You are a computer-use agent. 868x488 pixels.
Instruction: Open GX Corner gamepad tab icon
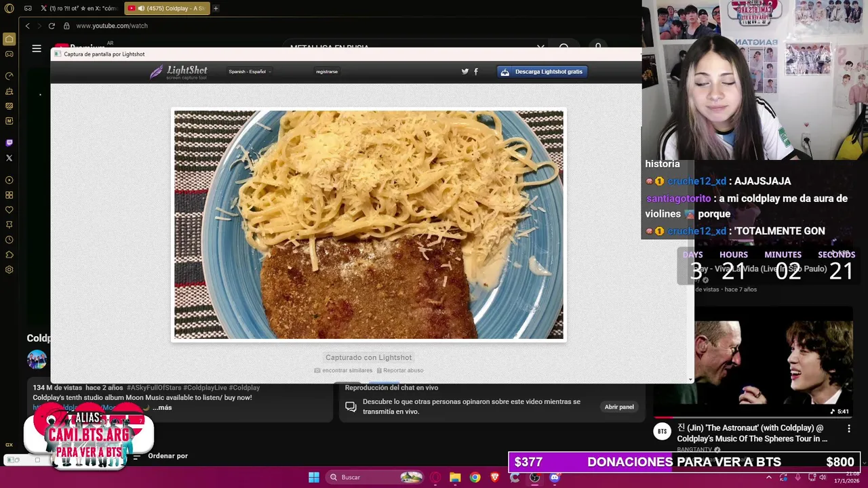click(x=28, y=8)
